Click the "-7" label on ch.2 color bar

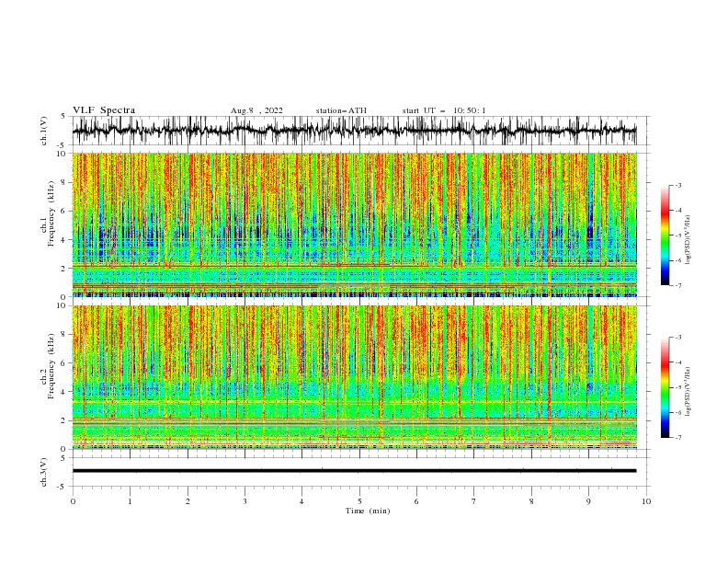(x=677, y=438)
